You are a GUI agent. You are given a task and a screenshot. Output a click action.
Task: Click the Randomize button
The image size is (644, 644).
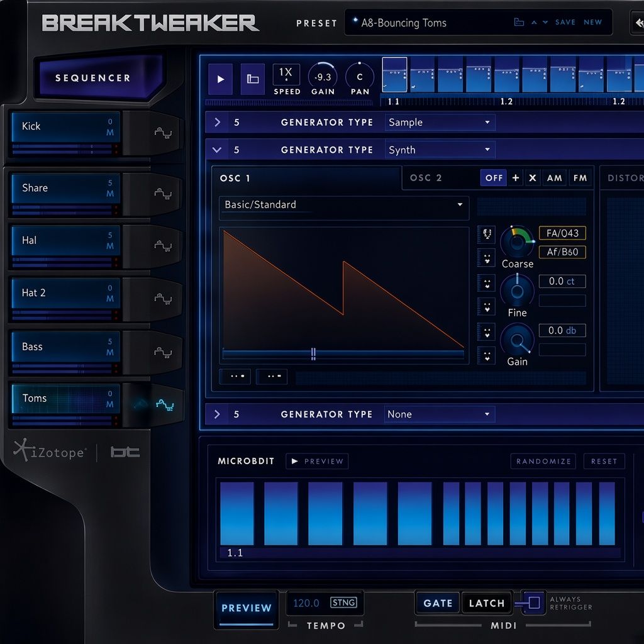(x=543, y=461)
